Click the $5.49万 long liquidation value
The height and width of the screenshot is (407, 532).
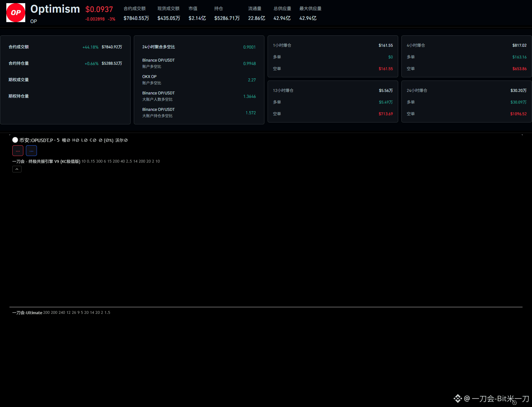coord(386,102)
